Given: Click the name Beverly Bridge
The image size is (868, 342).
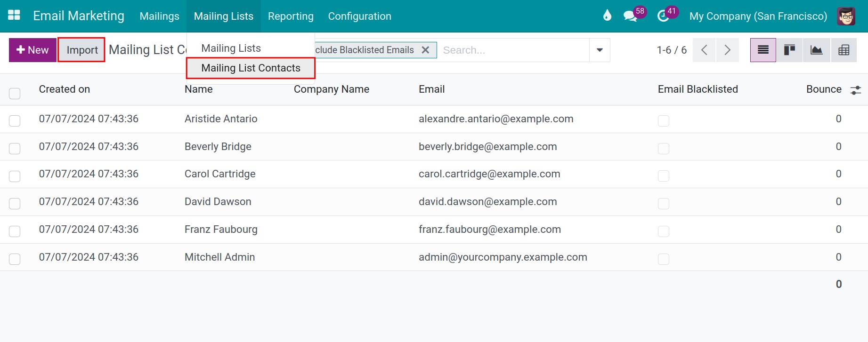Looking at the screenshot, I should (x=218, y=147).
